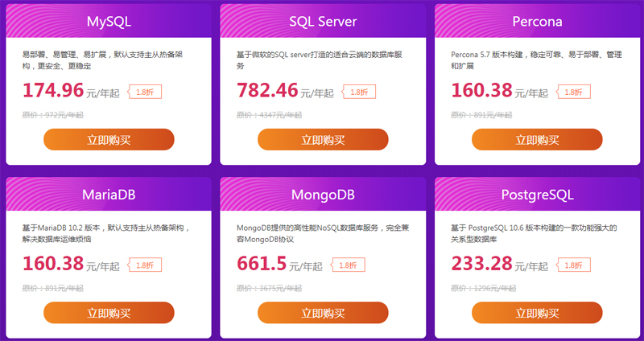Click the SQL Server 立即购买 button
The width and height of the screenshot is (644, 341).
pos(323,139)
